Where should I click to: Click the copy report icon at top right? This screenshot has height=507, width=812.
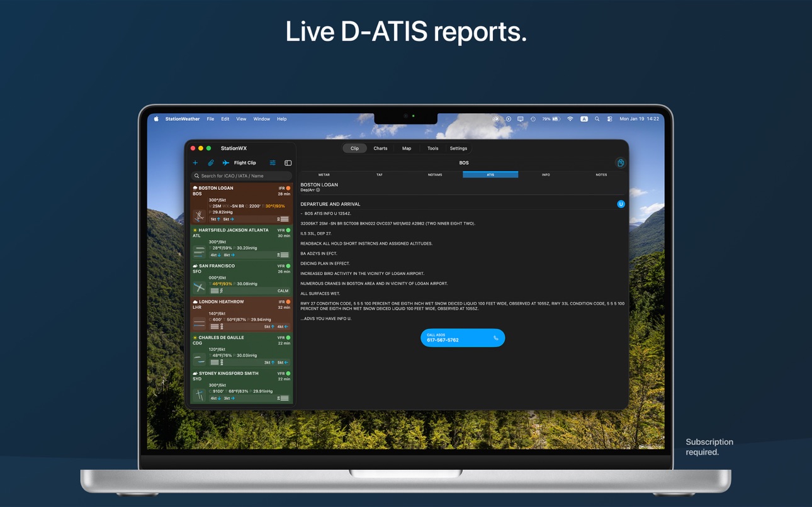tap(620, 163)
